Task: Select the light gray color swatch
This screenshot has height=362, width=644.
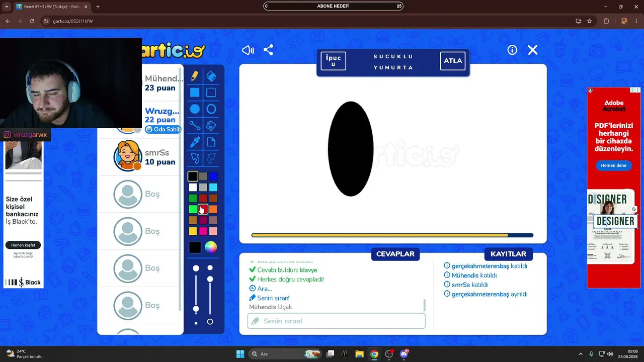Action: (x=203, y=188)
